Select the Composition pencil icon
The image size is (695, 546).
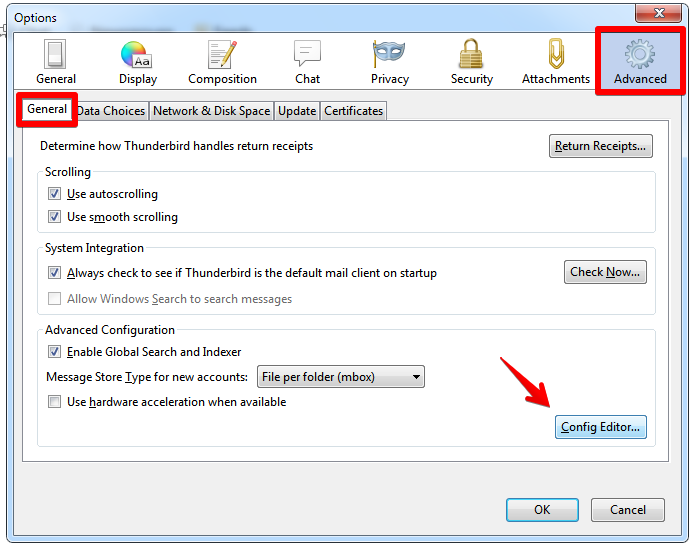coord(222,54)
